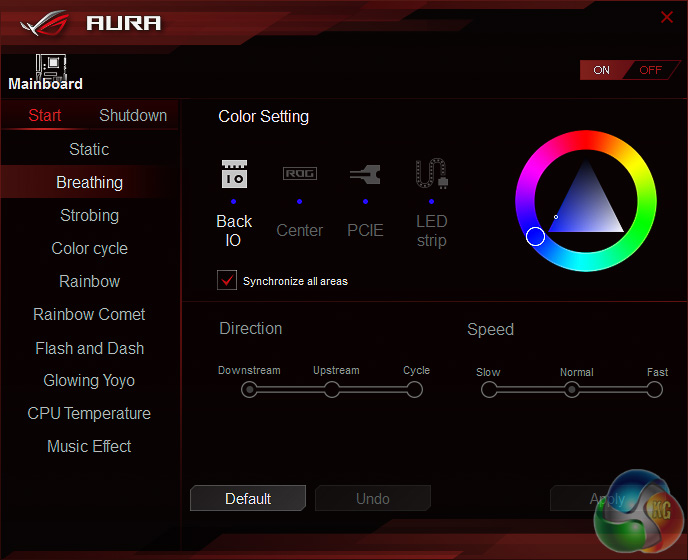Select the ROG Center area icon
Viewport: 688px width, 560px height.
(x=300, y=173)
